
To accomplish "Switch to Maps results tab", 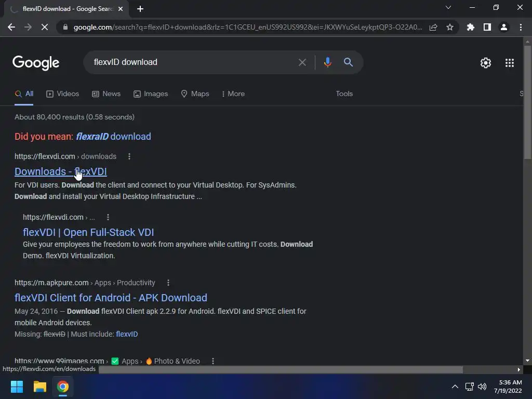I will [x=195, y=94].
